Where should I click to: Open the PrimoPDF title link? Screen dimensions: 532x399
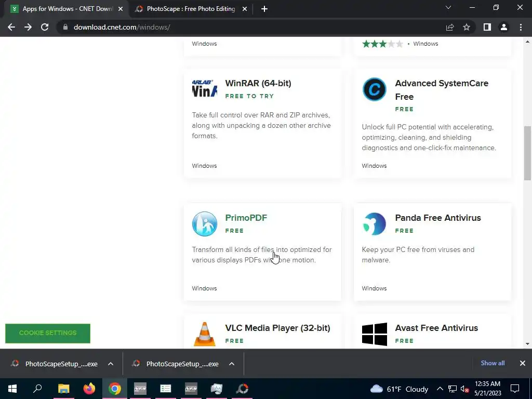(x=246, y=218)
